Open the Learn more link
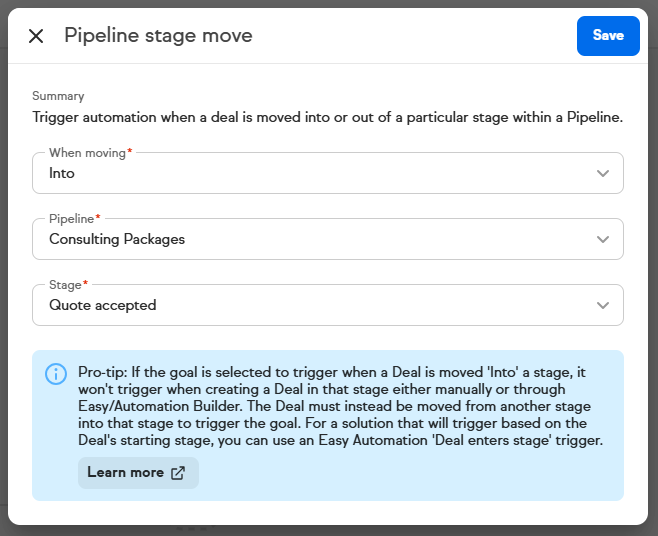 125,473
